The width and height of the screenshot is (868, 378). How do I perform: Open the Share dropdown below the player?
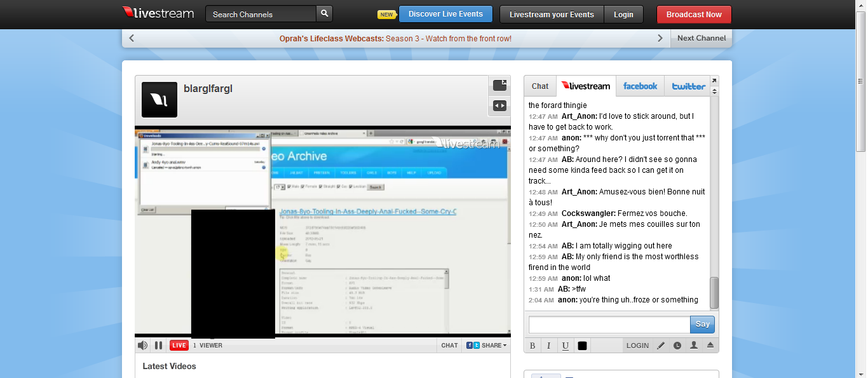pyautogui.click(x=487, y=346)
